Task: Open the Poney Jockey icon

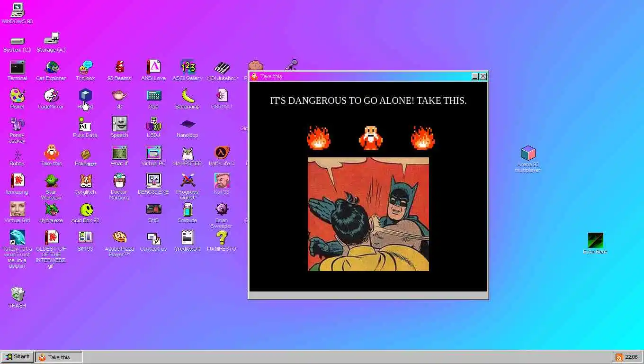Action: [17, 130]
